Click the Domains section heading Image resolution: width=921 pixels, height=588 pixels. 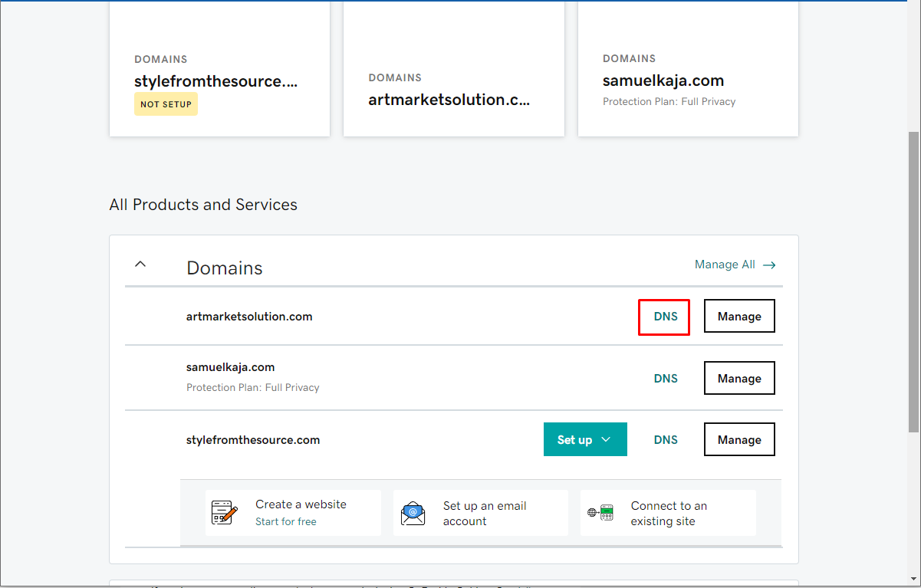[225, 268]
